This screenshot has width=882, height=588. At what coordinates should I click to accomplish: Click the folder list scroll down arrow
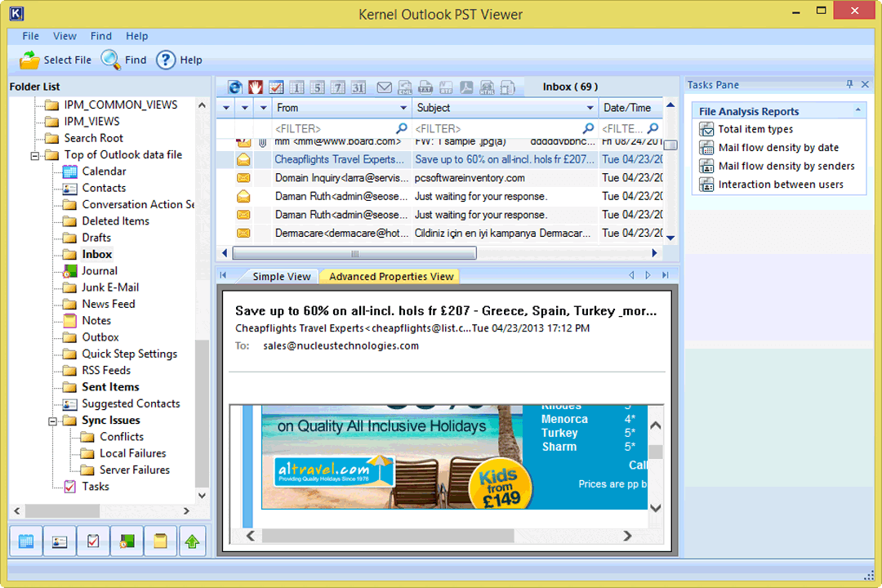[x=202, y=496]
